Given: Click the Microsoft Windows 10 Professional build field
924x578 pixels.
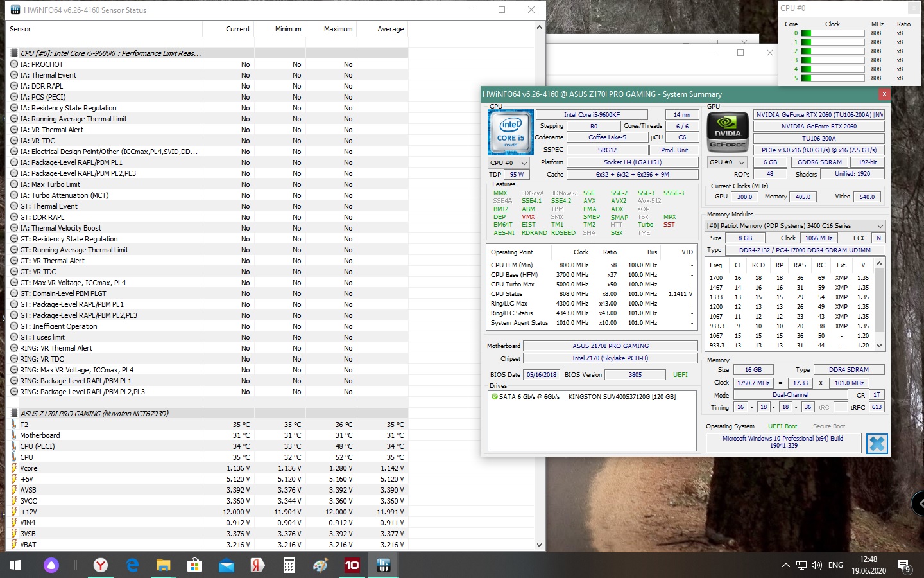Looking at the screenshot, I should 783,442.
